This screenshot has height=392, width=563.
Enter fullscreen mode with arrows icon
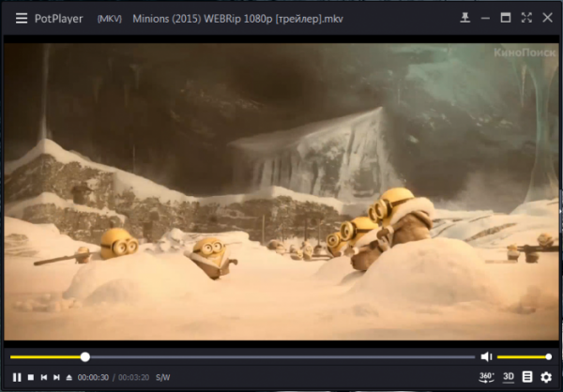click(x=526, y=18)
